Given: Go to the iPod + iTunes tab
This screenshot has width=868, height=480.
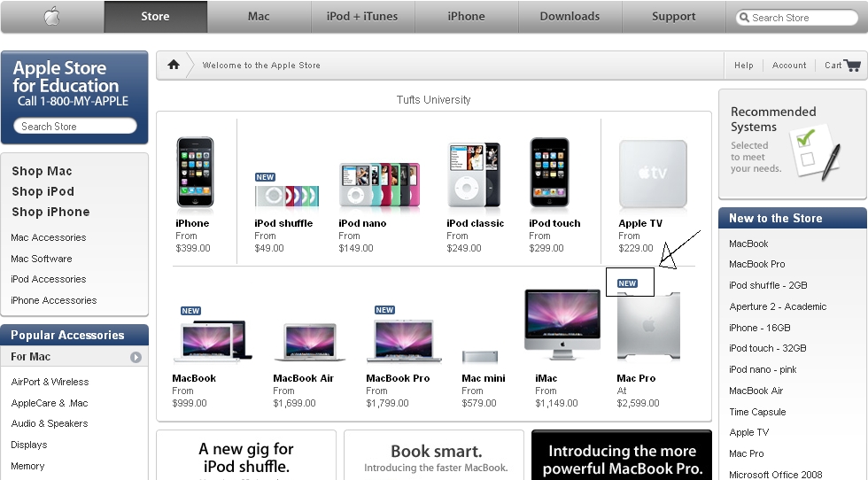Looking at the screenshot, I should click(x=362, y=17).
